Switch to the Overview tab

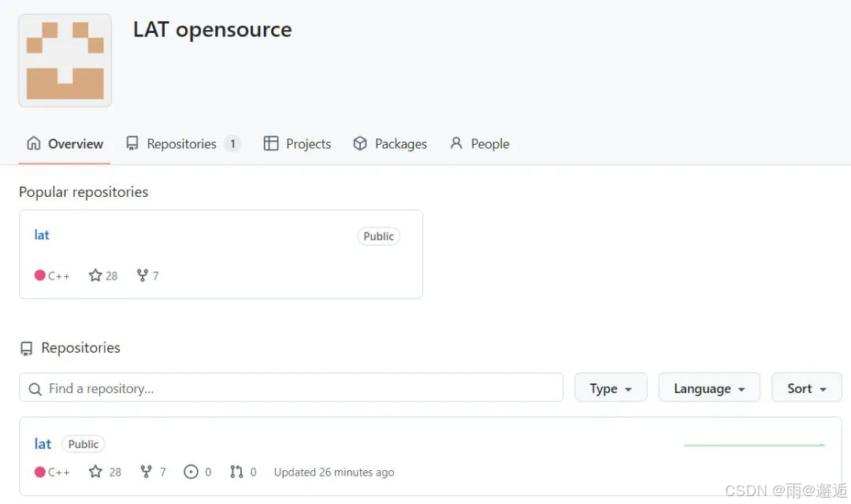(65, 144)
